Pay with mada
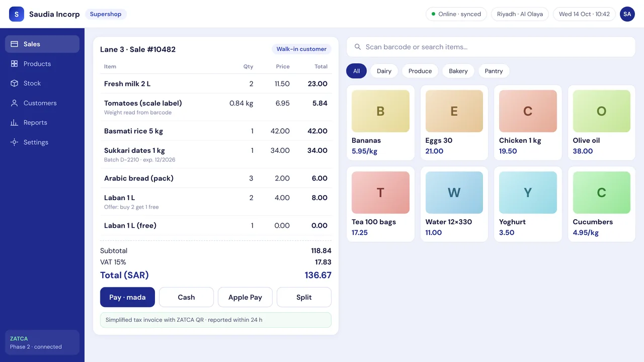 pyautogui.click(x=127, y=297)
